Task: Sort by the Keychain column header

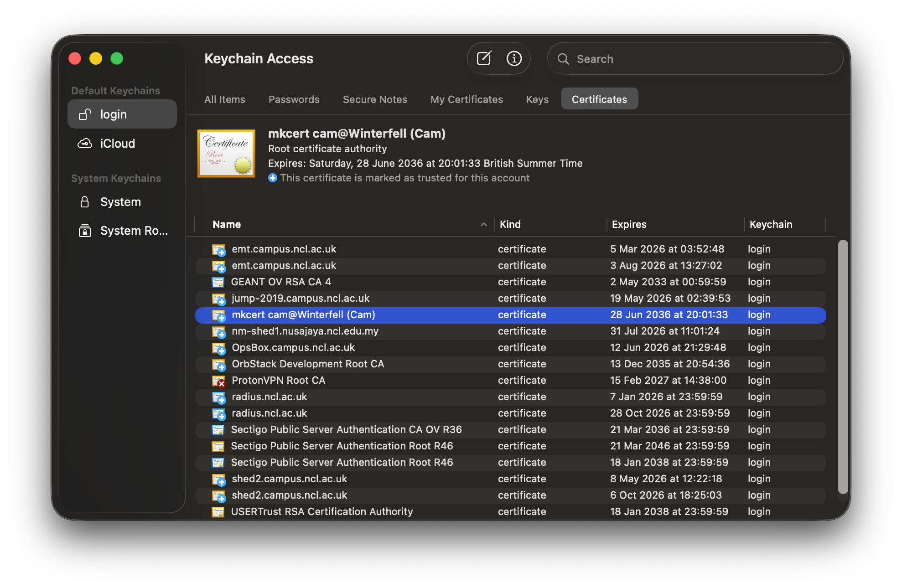Action: tap(785, 224)
